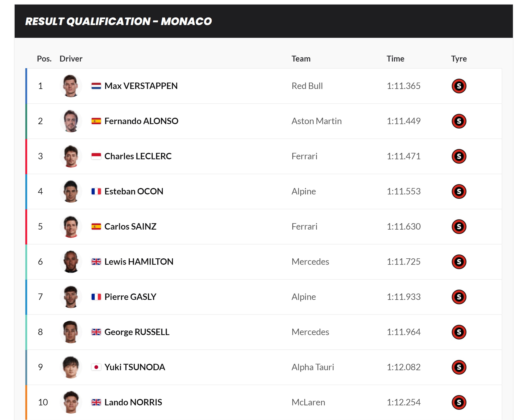The height and width of the screenshot is (420, 519).
Task: Click the Japan flag next to Yuki Tsunoda
Action: coord(96,367)
